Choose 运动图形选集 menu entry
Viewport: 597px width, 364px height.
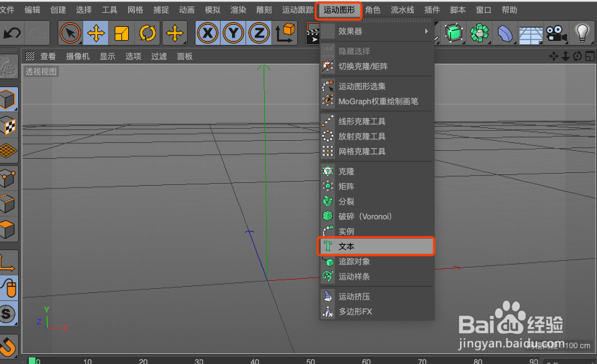click(376, 86)
